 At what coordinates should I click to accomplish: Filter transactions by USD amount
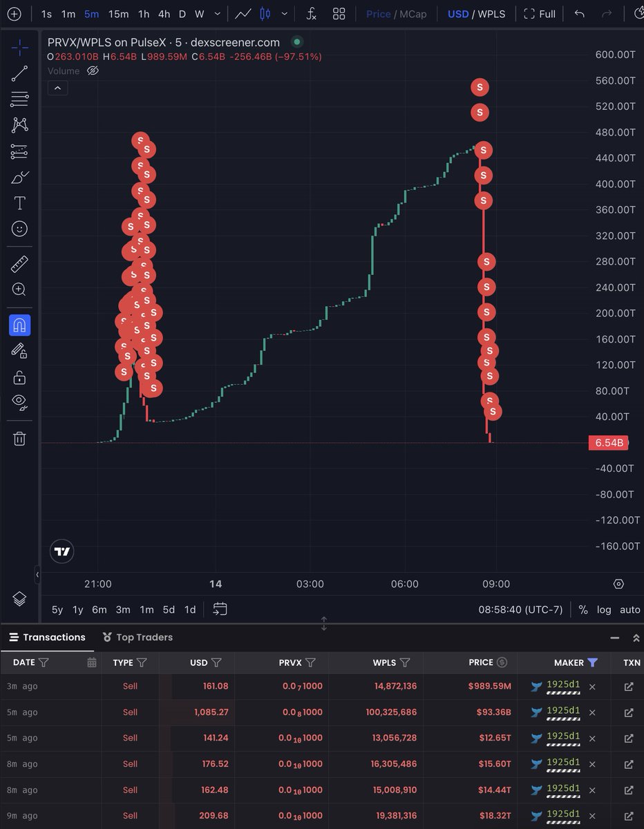click(216, 663)
